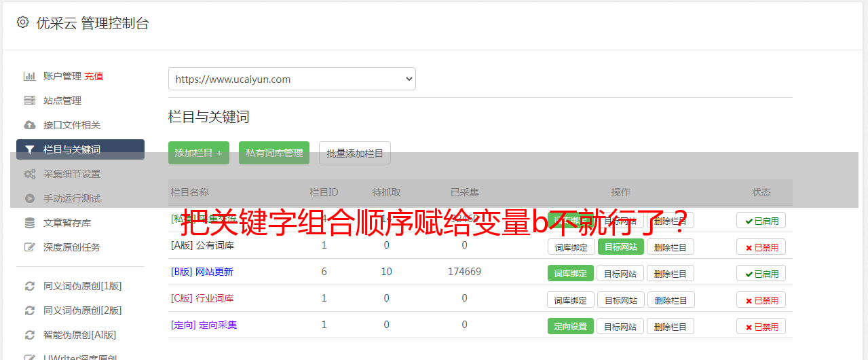Toggle 已禁用 status for [A版] 公有词库

(x=761, y=247)
